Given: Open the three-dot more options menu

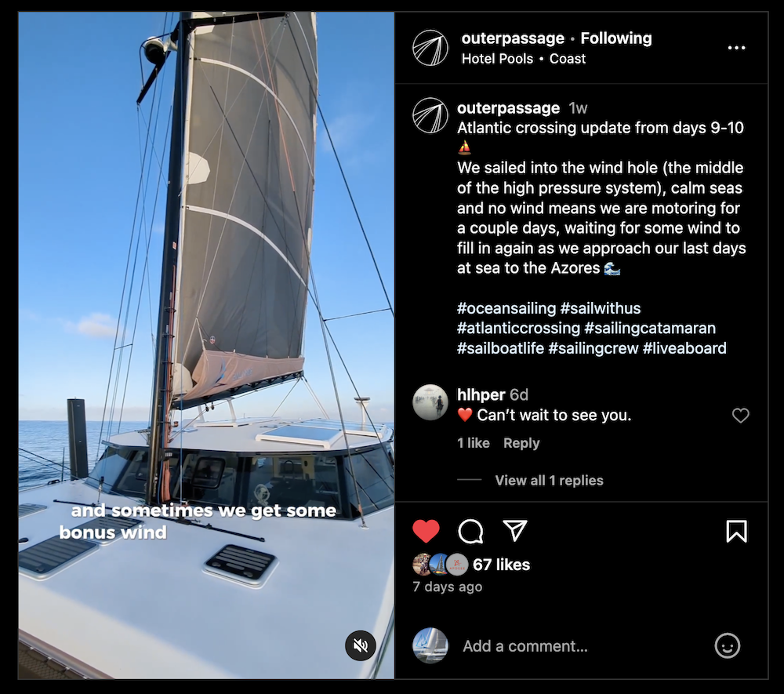Looking at the screenshot, I should (736, 48).
